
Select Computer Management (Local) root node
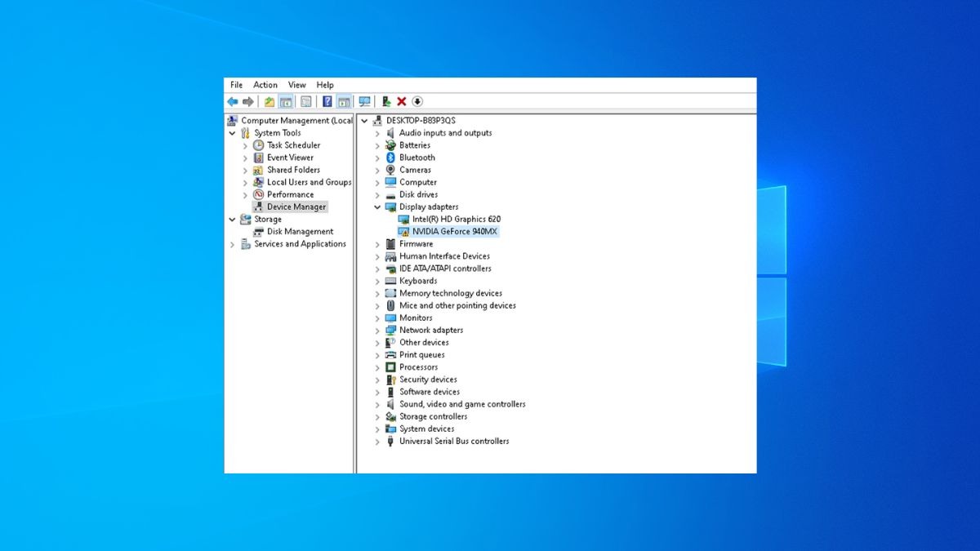[297, 121]
